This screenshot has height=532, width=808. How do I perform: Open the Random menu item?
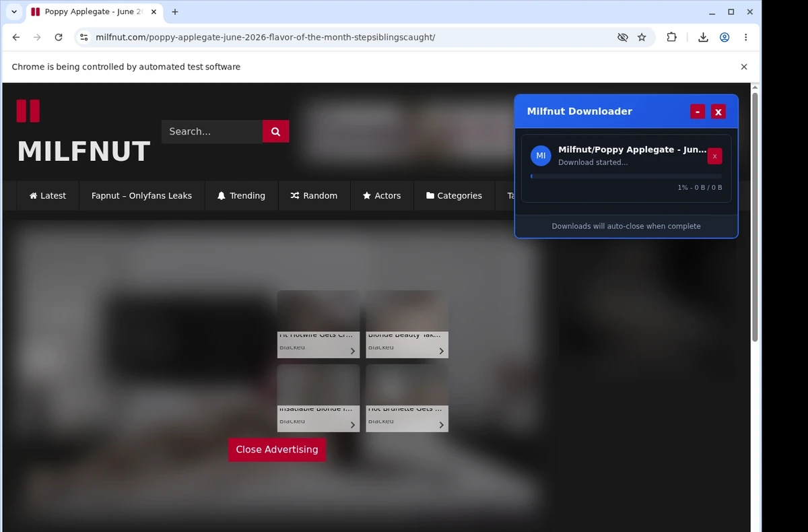coord(314,195)
